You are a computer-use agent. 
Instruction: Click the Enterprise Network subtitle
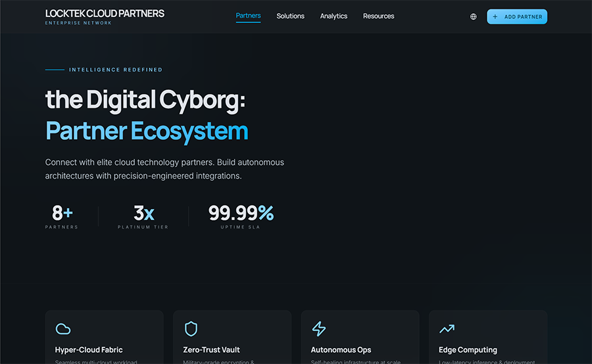click(78, 23)
